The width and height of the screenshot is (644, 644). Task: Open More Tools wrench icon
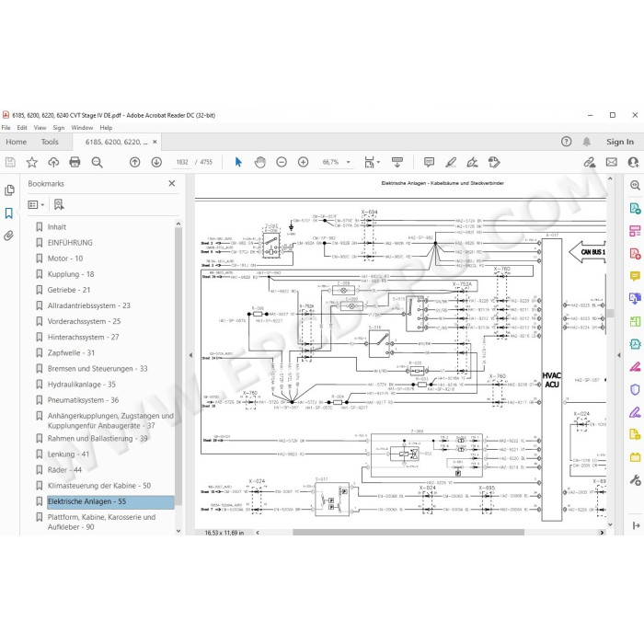[635, 479]
